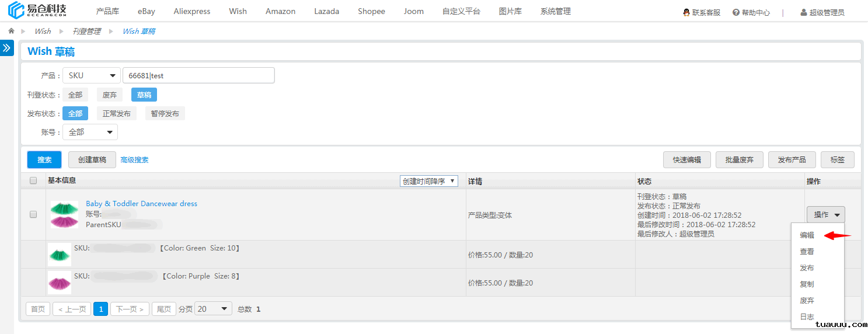Open the SKU product type dropdown
This screenshot has width=868, height=334.
pos(92,75)
